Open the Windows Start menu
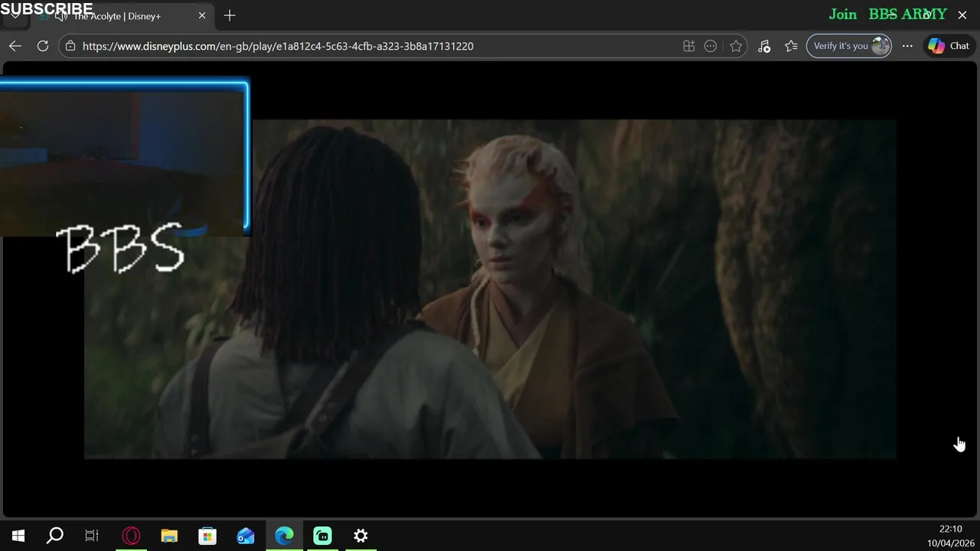The image size is (980, 551). (x=18, y=536)
